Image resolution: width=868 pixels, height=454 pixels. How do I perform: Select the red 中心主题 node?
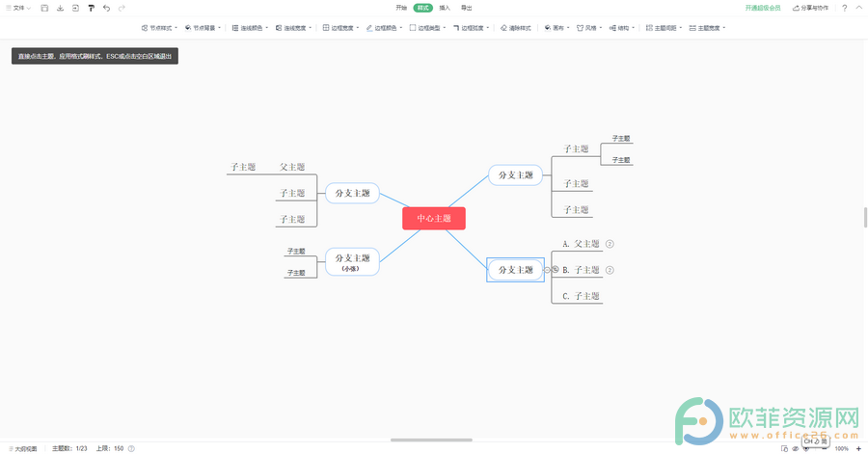tap(434, 219)
